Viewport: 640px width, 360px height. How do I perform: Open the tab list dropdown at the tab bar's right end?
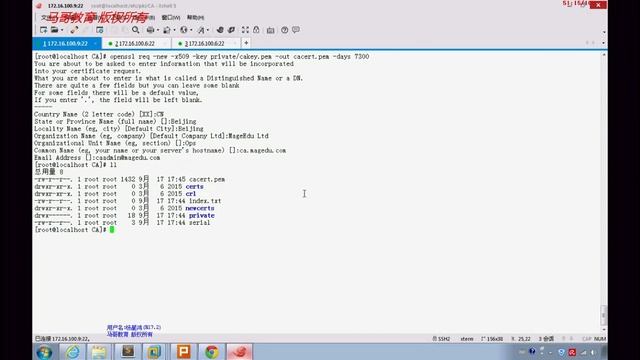(604, 43)
